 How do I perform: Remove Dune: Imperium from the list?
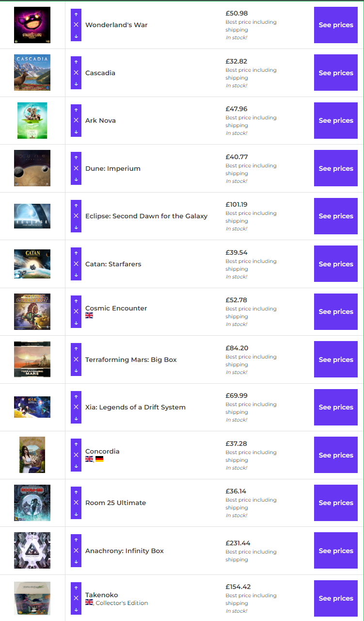[x=76, y=168]
